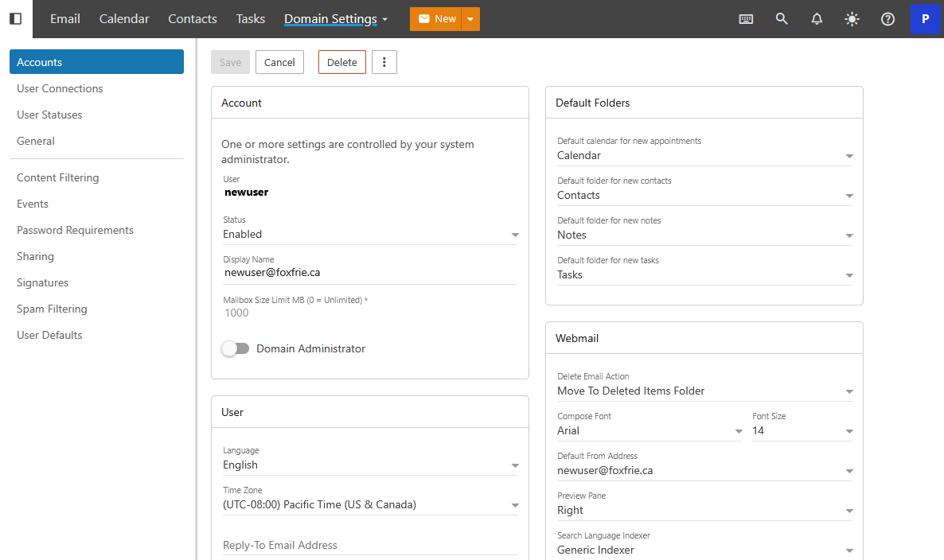The image size is (944, 560).
Task: Click the Cancel button
Action: coord(279,62)
